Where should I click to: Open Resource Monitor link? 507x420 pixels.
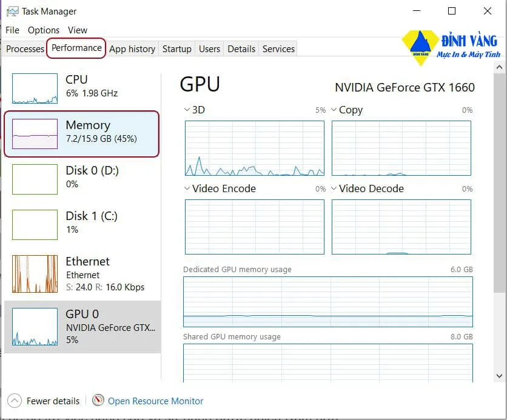click(x=155, y=401)
